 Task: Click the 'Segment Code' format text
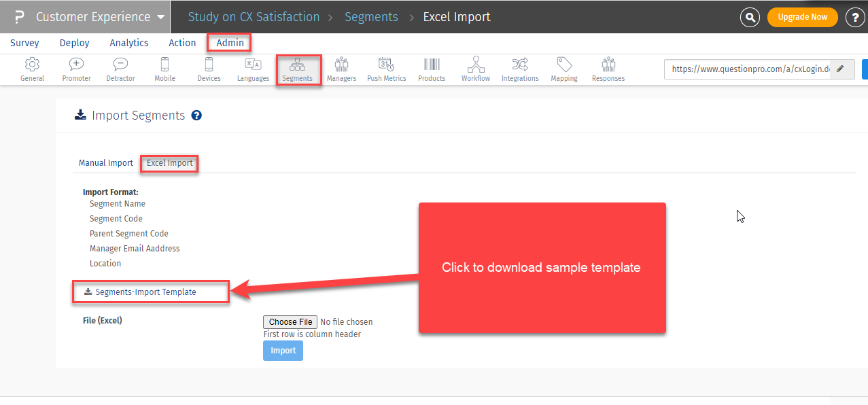(x=116, y=219)
